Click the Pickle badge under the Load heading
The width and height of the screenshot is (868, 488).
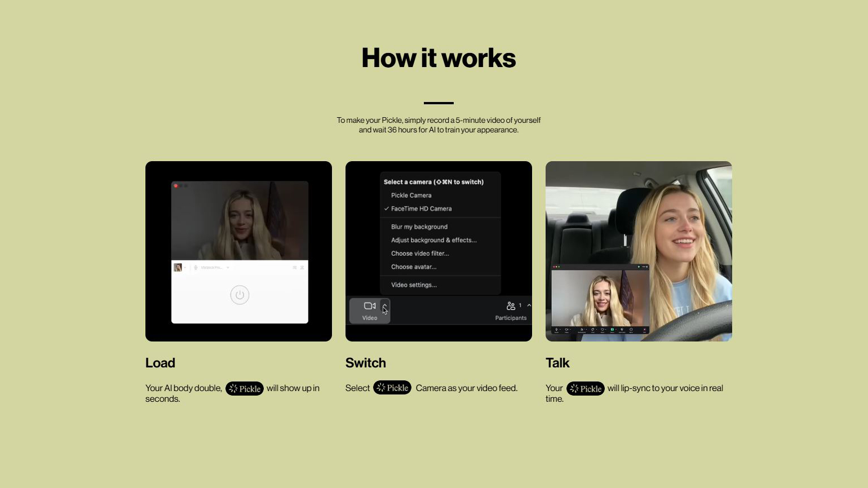(x=245, y=388)
